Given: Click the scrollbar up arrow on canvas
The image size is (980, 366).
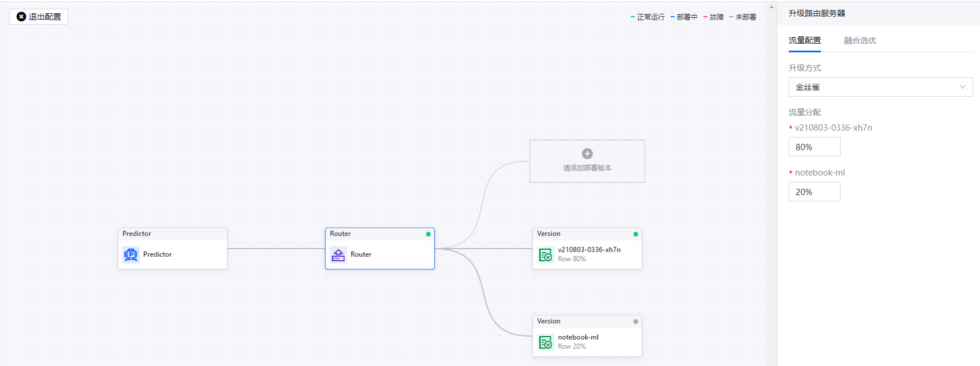Looking at the screenshot, I should [x=771, y=7].
